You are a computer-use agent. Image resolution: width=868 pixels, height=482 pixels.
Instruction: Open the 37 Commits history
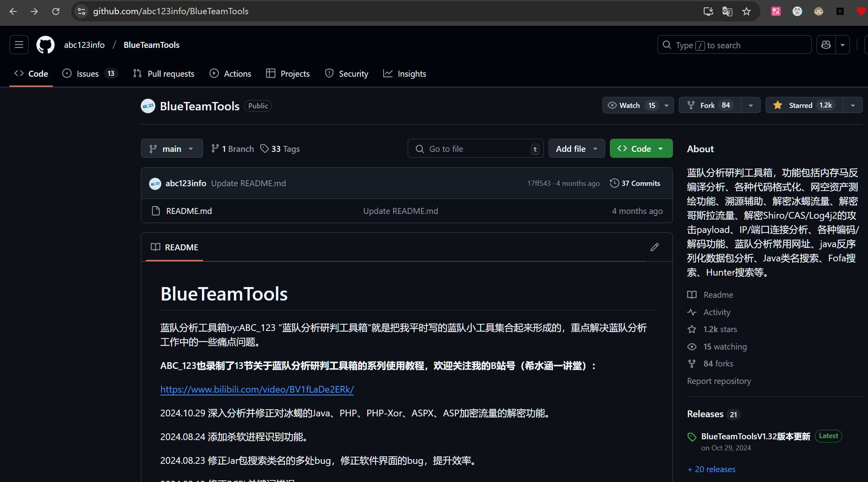[x=635, y=183]
